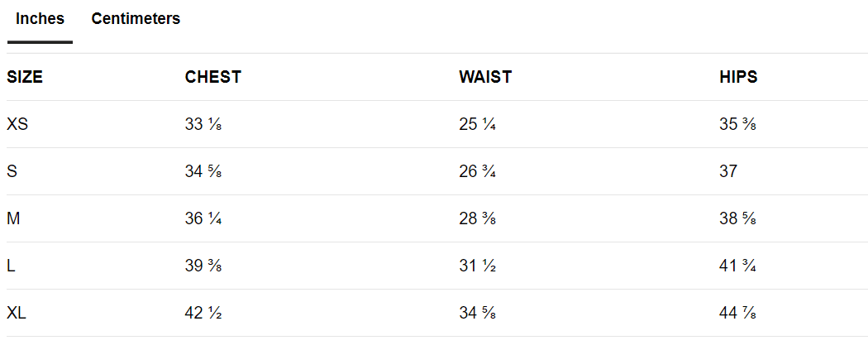The height and width of the screenshot is (350, 868).
Task: Click the S hips value 37
Action: tap(728, 172)
